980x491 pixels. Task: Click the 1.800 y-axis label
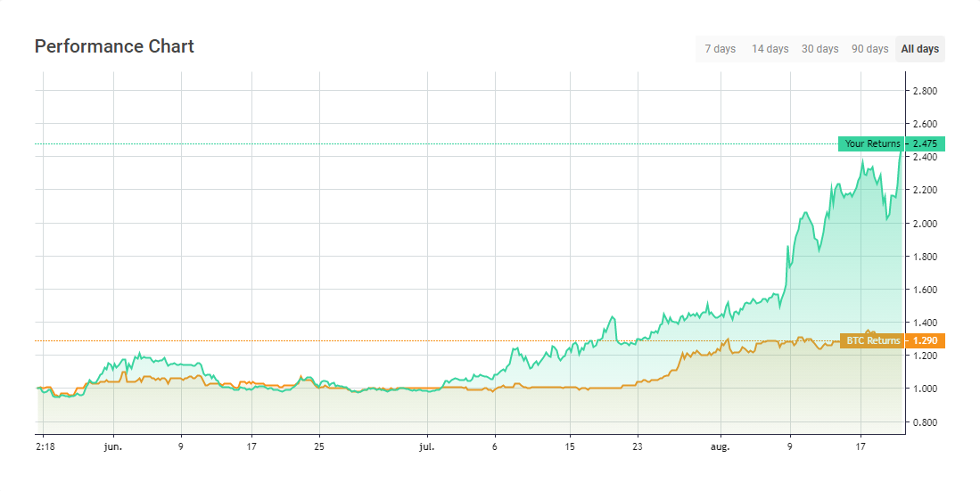[x=925, y=256]
